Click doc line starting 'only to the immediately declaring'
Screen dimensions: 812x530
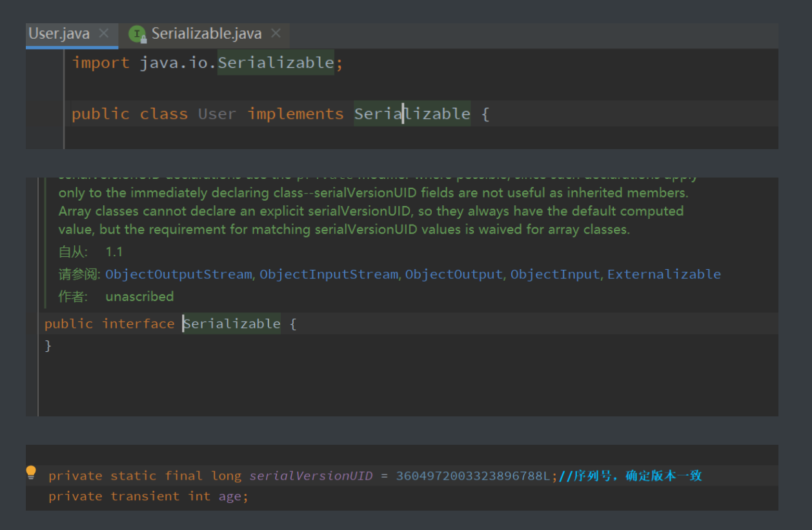(x=374, y=193)
